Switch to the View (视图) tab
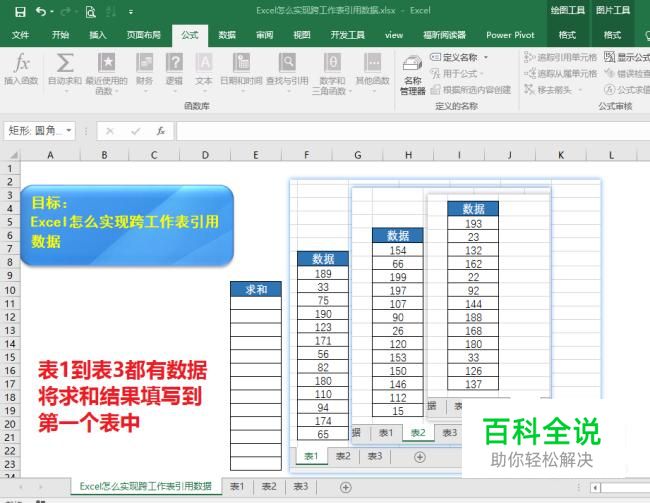 click(302, 35)
